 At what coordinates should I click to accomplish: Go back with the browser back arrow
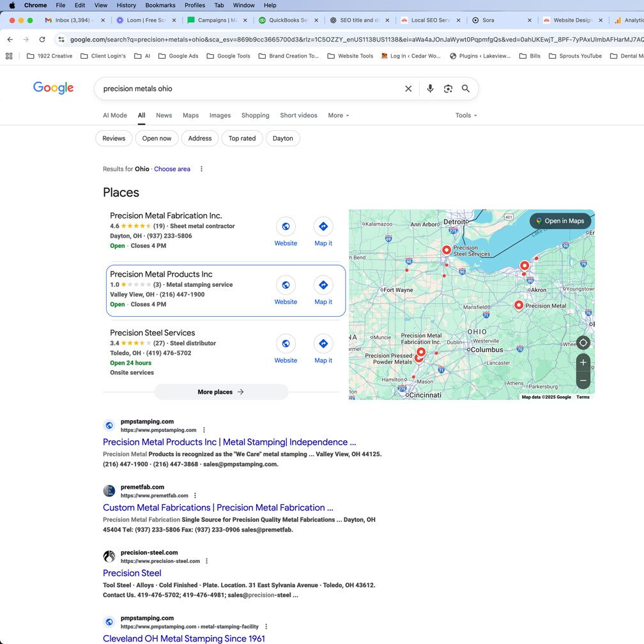point(10,40)
